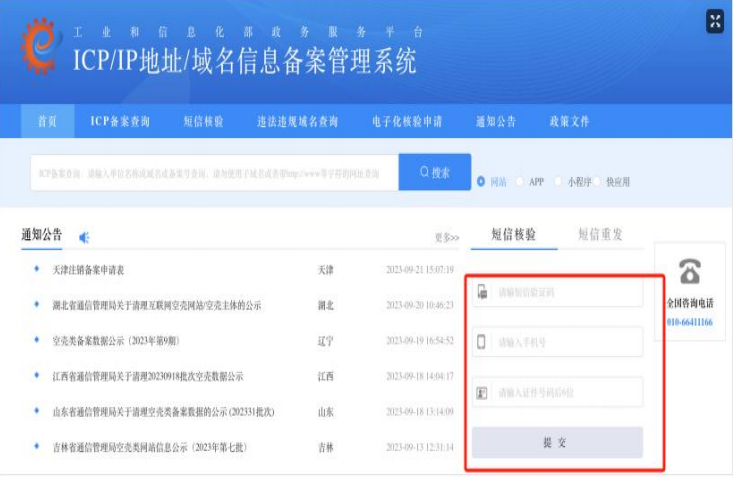Click the mobile phone icon in 手机号 field

[x=482, y=342]
